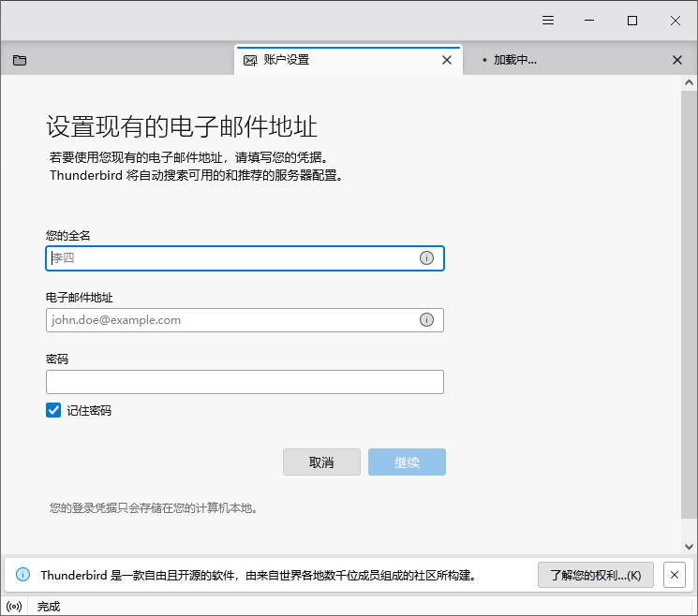This screenshot has height=616, width=698.
Task: Click the online status icon in status bar
Action: pos(14,607)
